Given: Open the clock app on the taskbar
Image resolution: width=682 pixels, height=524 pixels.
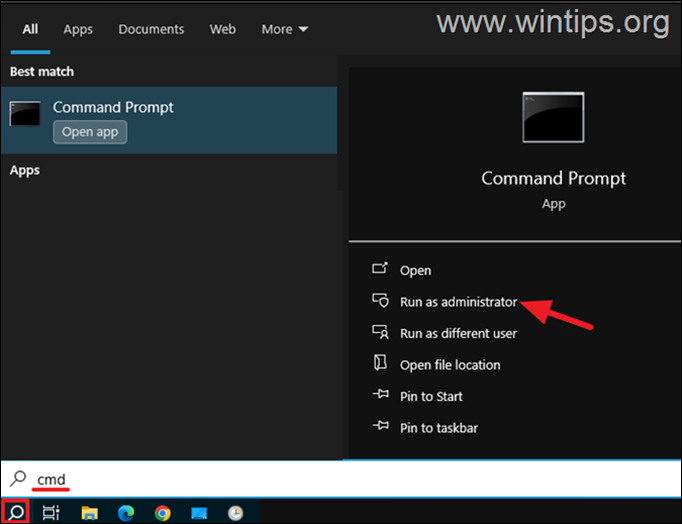Looking at the screenshot, I should (x=235, y=513).
